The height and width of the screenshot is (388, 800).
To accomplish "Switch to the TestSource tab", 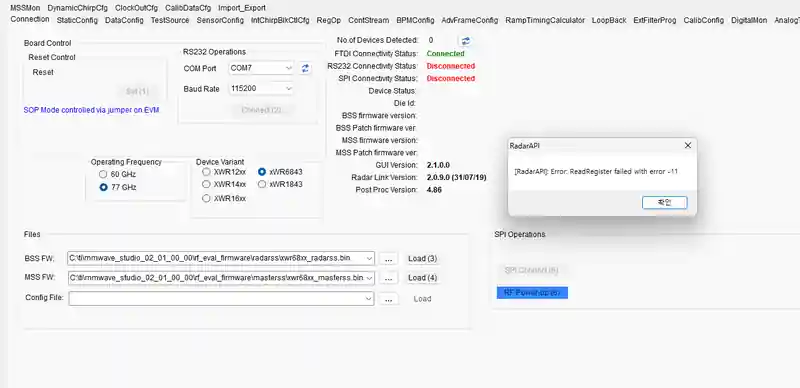I will coord(170,20).
